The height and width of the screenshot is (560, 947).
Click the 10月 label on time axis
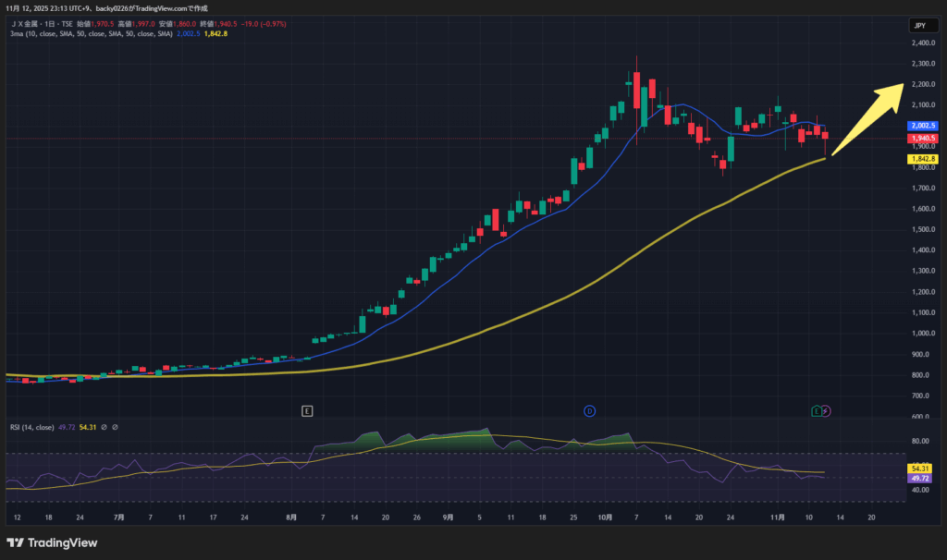(605, 518)
